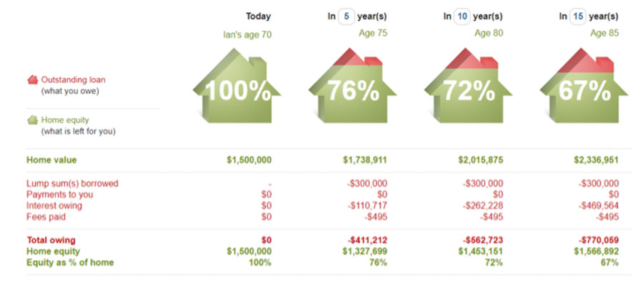This screenshot has width=644, height=283.
Task: Click the 72% equity house icon
Action: click(x=468, y=85)
